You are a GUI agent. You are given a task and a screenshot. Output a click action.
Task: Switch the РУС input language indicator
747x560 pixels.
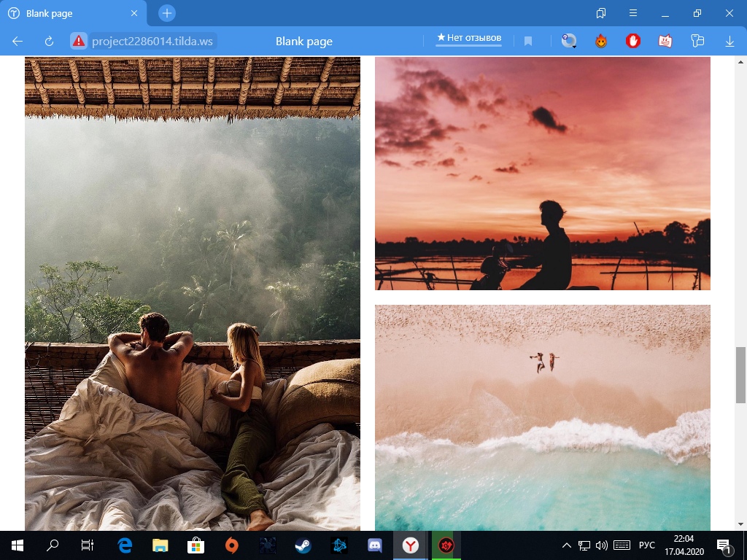[646, 545]
